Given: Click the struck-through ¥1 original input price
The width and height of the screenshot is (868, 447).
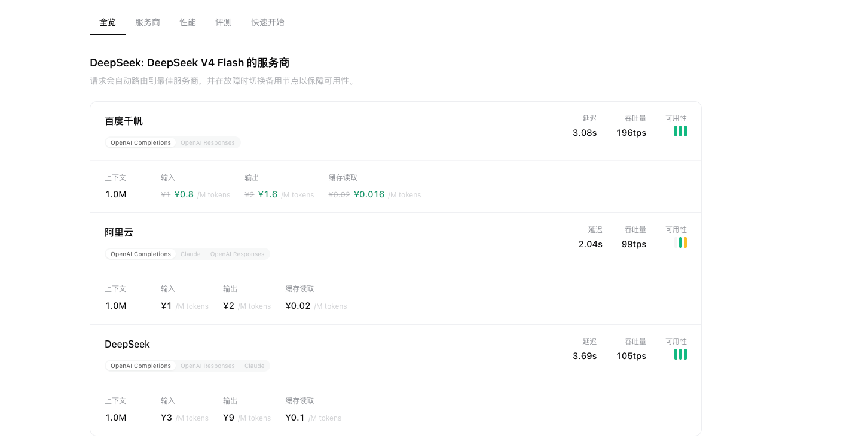Looking at the screenshot, I should [166, 194].
